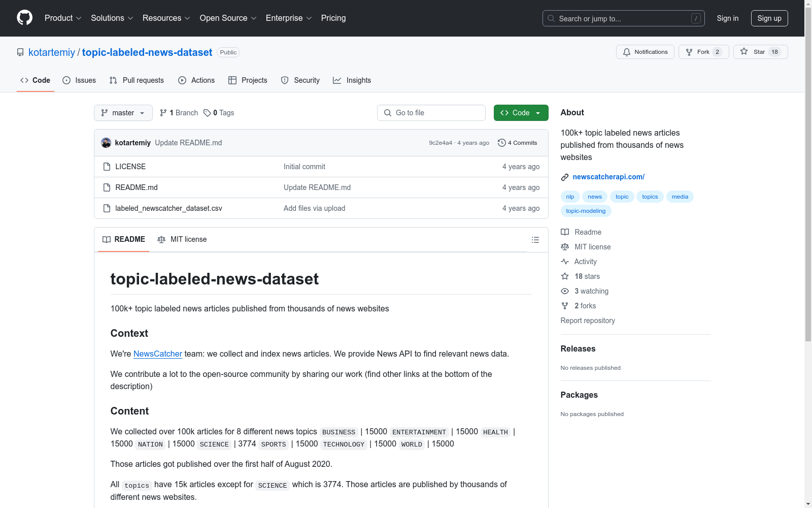This screenshot has height=508, width=812.
Task: Switch to the Issues tab
Action: tap(79, 80)
